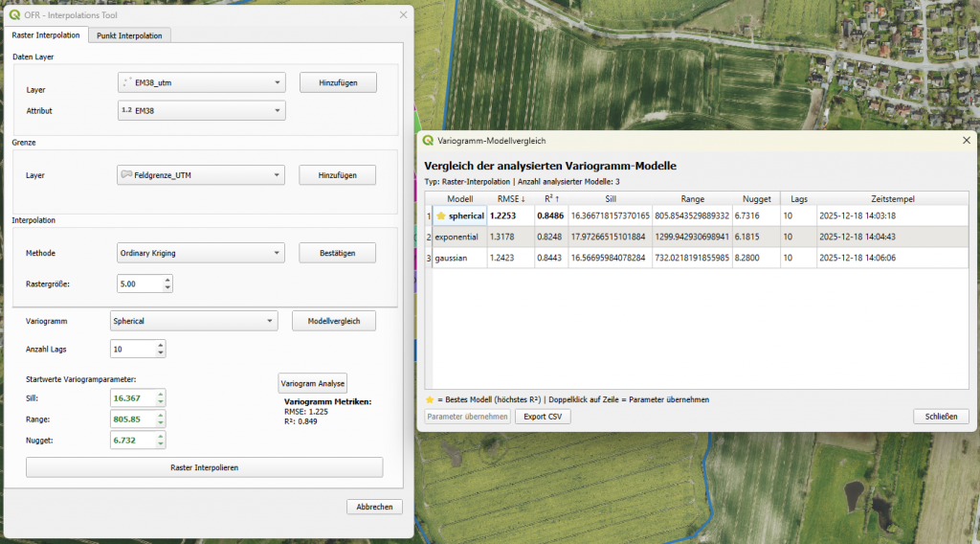Image resolution: width=980 pixels, height=544 pixels.
Task: Increase the Rastergröße value with up arrow
Action: click(167, 280)
